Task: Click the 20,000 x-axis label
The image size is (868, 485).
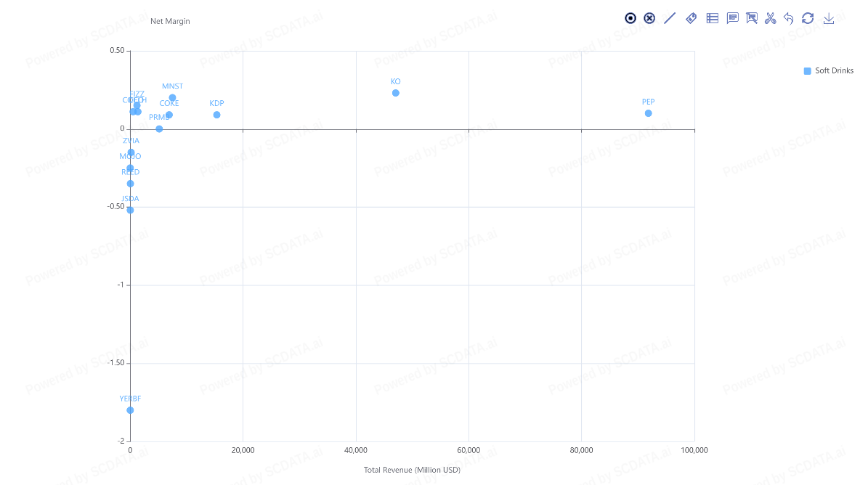Action: click(x=243, y=450)
